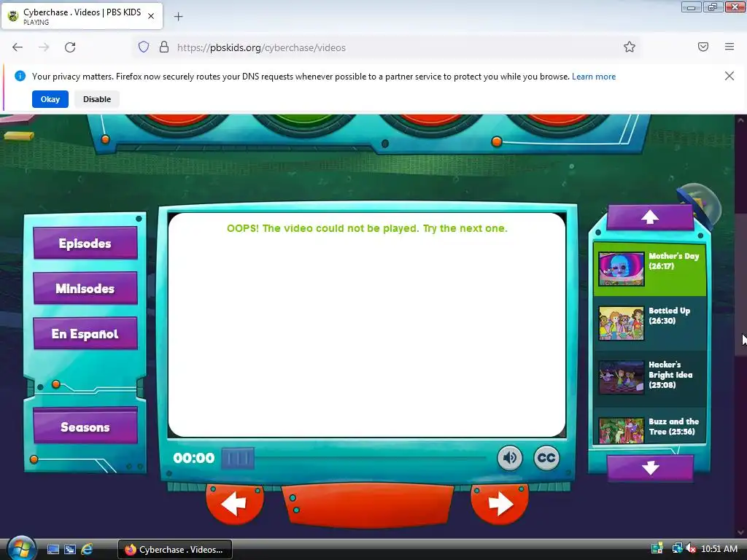Play Buzz and the Tree episode

pyautogui.click(x=649, y=427)
